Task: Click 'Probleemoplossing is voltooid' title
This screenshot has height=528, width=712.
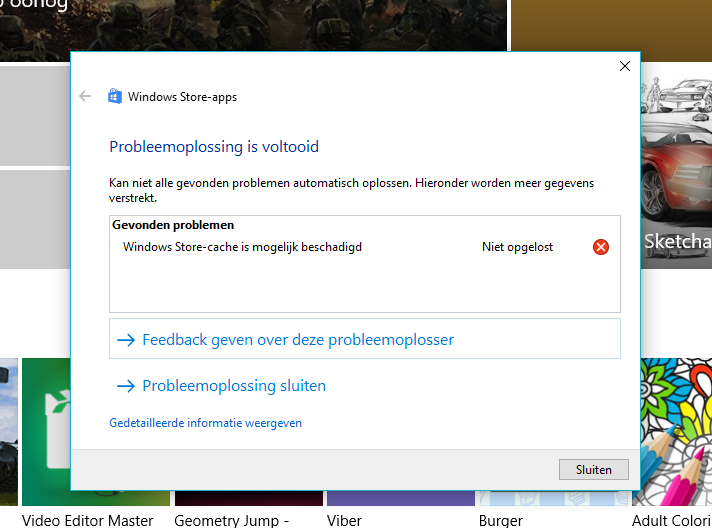Action: click(x=214, y=147)
